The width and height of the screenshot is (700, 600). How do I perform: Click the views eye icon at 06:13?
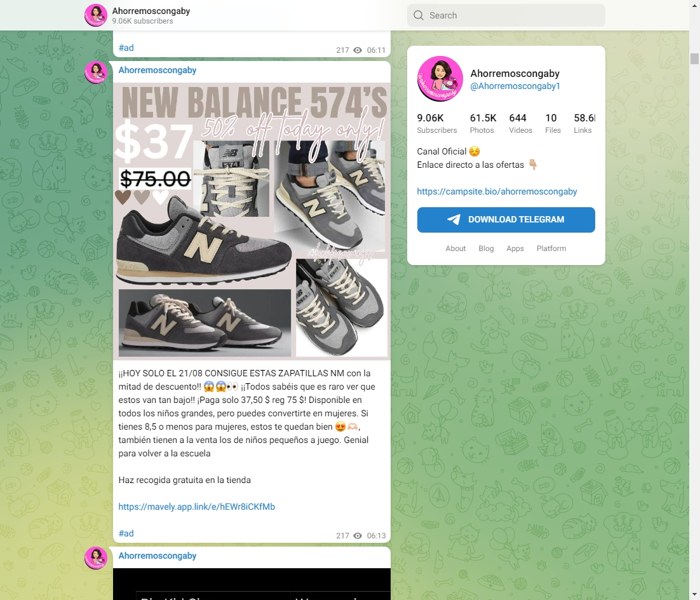[358, 536]
